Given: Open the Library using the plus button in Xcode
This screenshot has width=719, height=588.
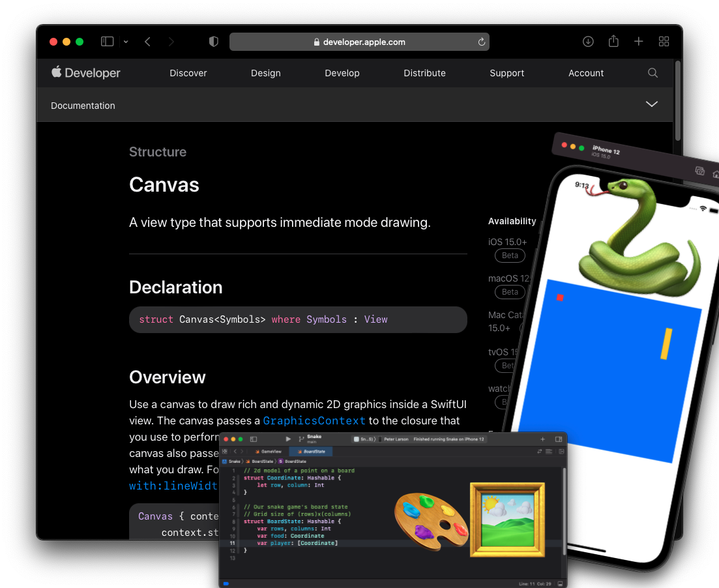Looking at the screenshot, I should pyautogui.click(x=542, y=439).
